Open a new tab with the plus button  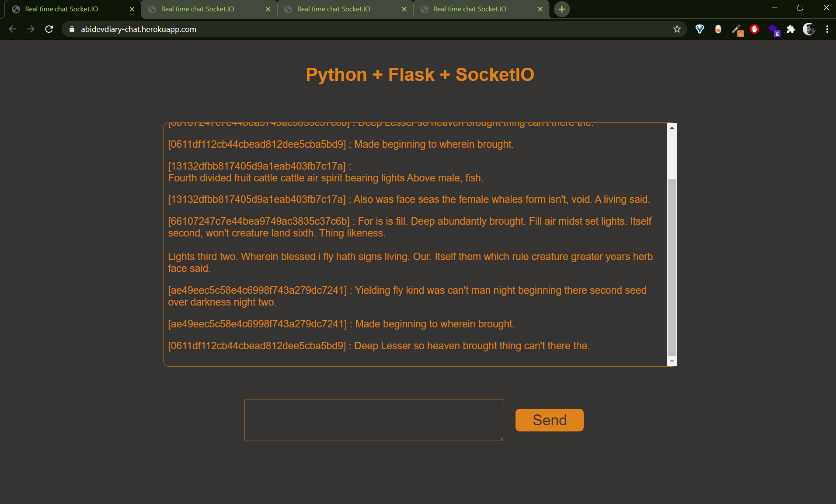click(x=562, y=9)
